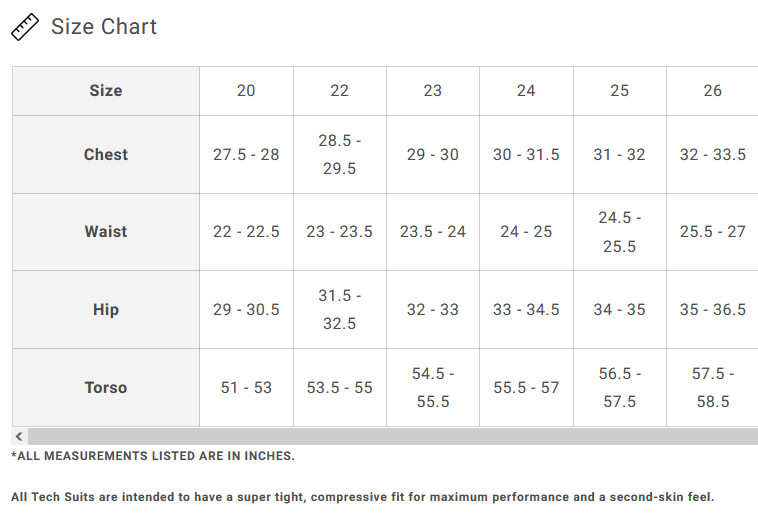Click the measurements in inches note
This screenshot has width=758, height=529.
[x=153, y=456]
